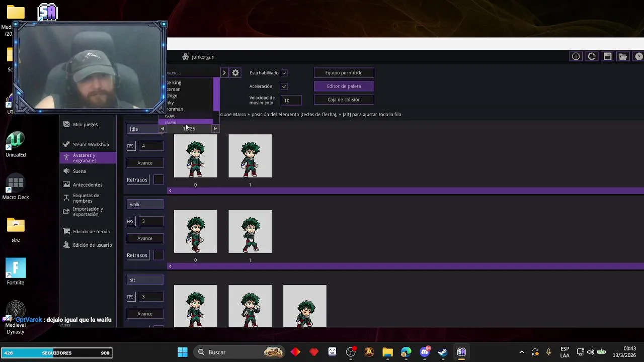Toggle the Está habilitado checkbox
The height and width of the screenshot is (362, 644).
pos(284,73)
